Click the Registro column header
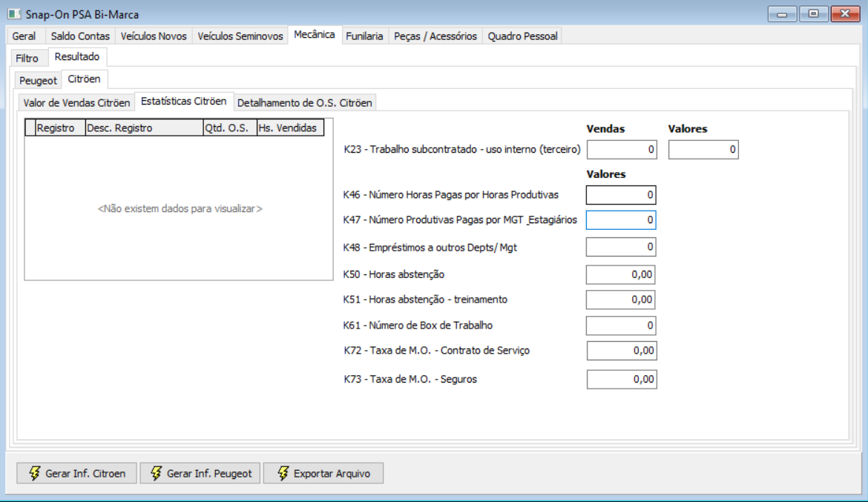 point(60,128)
